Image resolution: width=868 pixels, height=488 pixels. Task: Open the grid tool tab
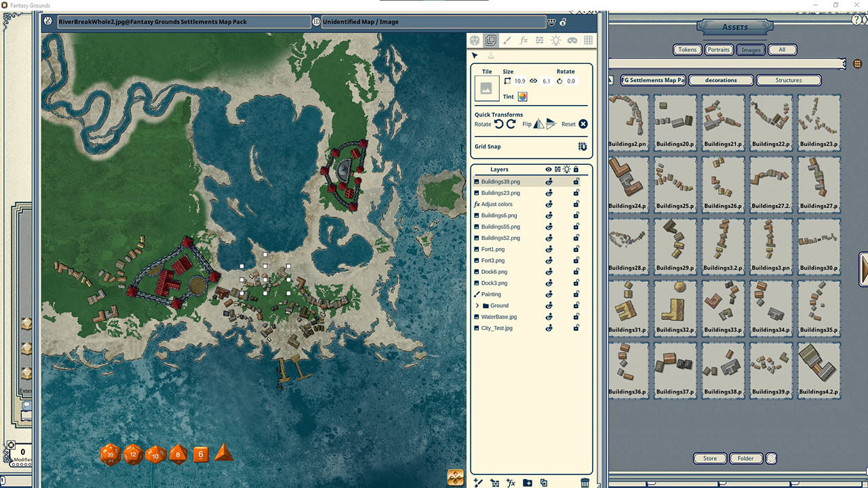pos(588,41)
